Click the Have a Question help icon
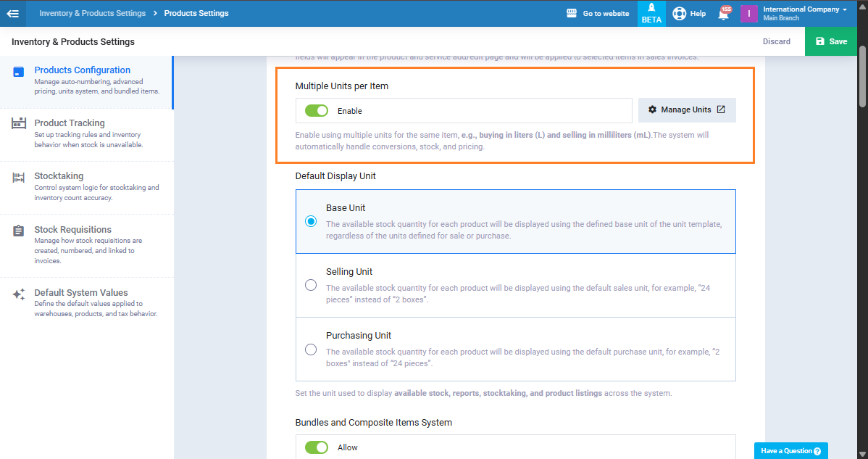Image resolution: width=868 pixels, height=459 pixels. click(x=817, y=451)
